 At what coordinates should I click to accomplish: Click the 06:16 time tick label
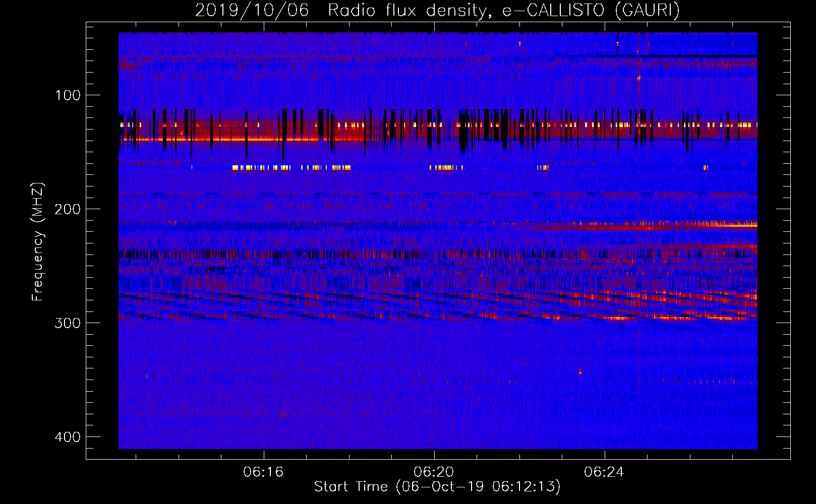point(263,472)
